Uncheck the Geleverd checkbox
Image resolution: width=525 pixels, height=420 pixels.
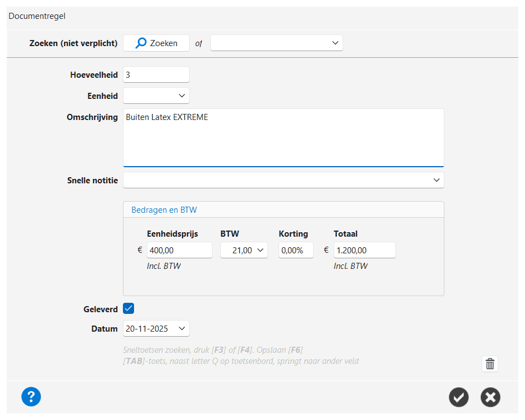click(128, 309)
